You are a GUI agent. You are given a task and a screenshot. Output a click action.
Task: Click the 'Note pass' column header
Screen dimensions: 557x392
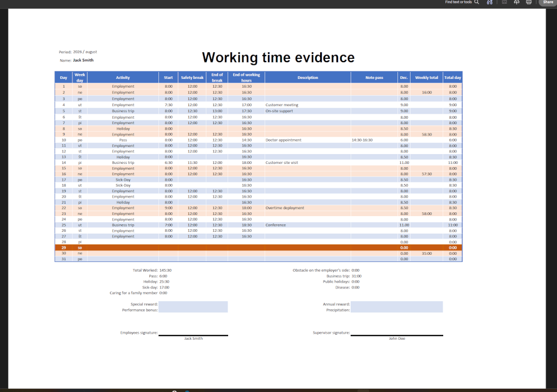point(374,77)
